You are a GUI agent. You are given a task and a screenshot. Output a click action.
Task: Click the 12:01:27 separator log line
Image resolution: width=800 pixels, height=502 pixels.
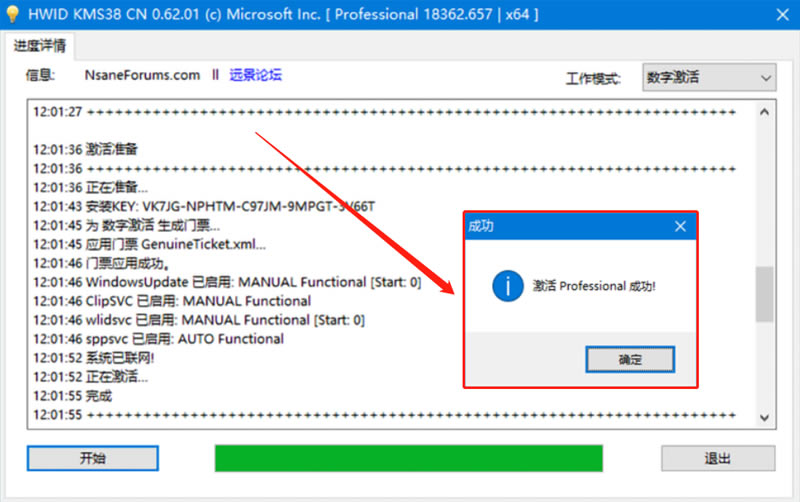pyautogui.click(x=385, y=112)
